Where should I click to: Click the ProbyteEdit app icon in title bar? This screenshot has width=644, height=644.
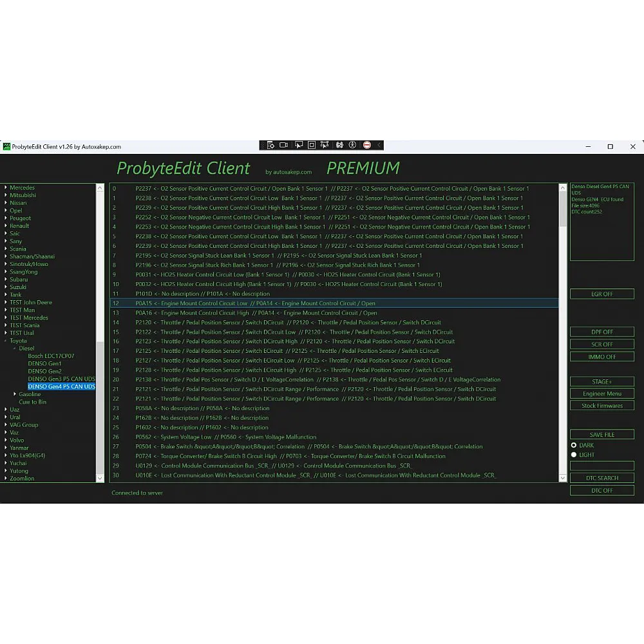(x=6, y=147)
